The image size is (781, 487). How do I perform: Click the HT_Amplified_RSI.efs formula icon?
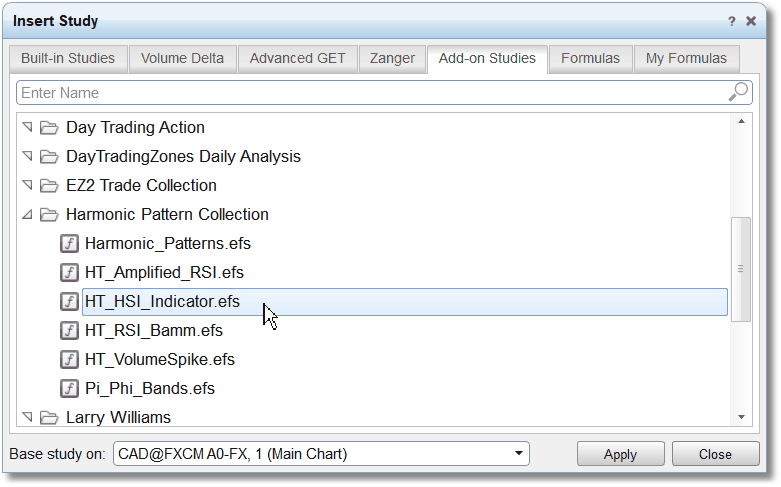[x=69, y=272]
